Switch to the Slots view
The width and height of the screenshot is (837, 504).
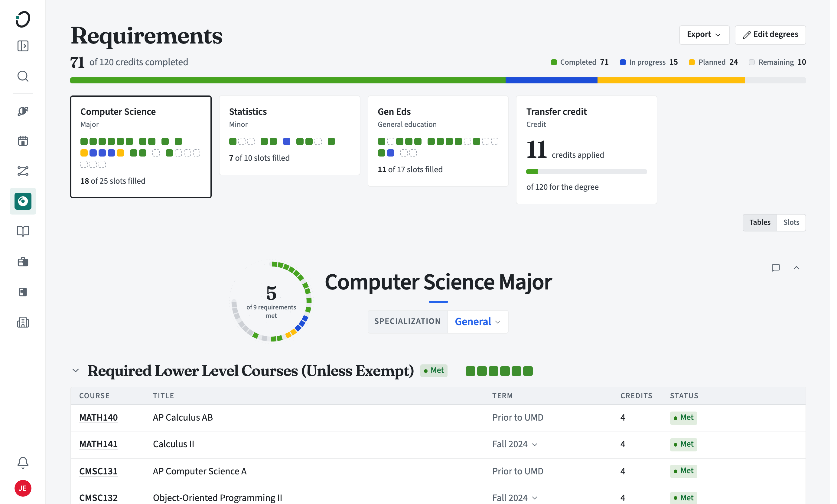[791, 222]
